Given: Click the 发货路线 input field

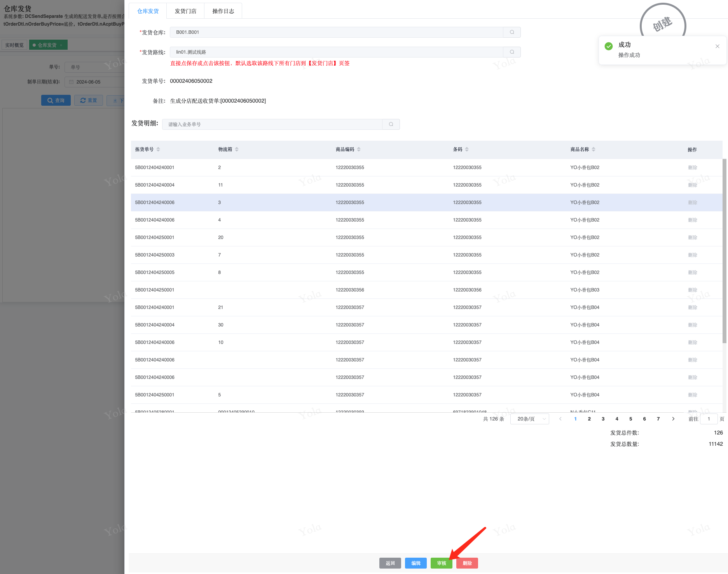Looking at the screenshot, I should [337, 52].
